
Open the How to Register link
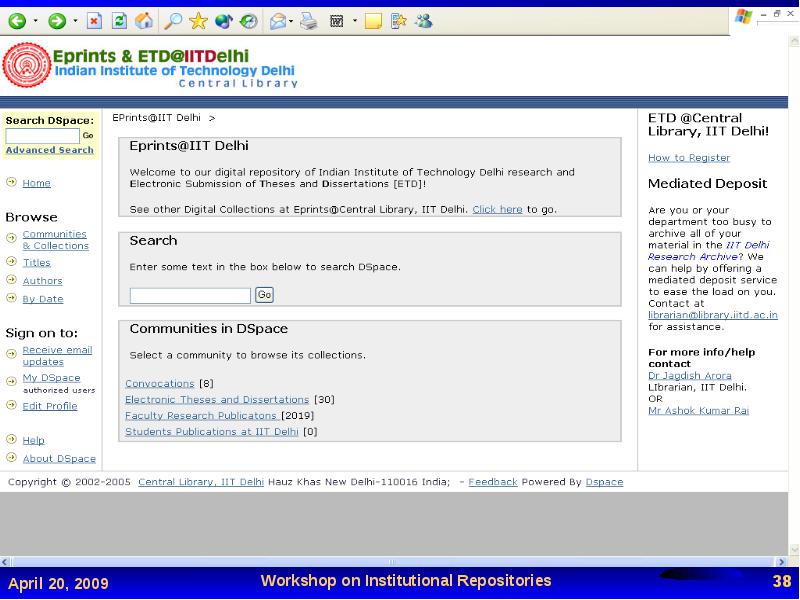[x=689, y=158]
